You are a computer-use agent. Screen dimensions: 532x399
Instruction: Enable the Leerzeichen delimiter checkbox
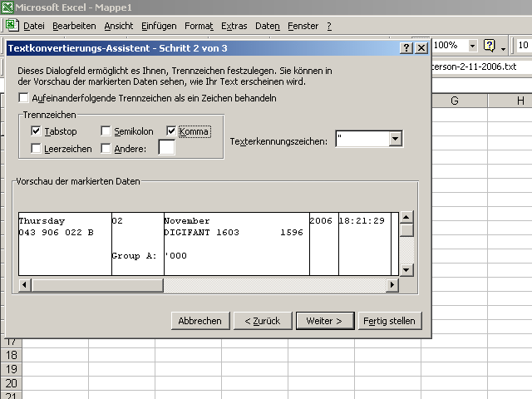(36, 148)
